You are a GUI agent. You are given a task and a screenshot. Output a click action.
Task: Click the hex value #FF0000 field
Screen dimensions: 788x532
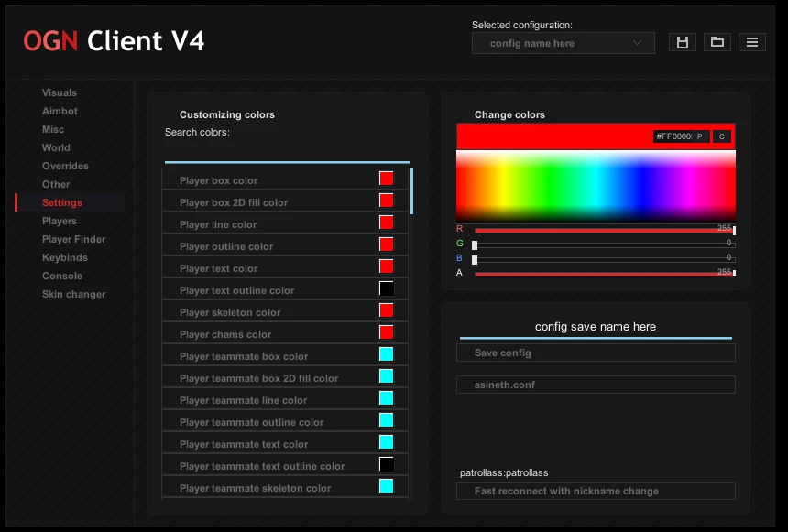[x=673, y=136]
